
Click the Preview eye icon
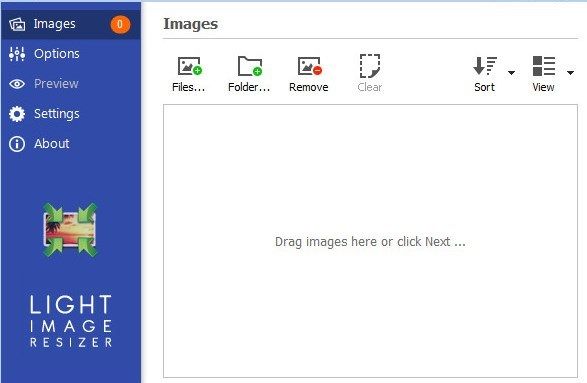pos(17,84)
